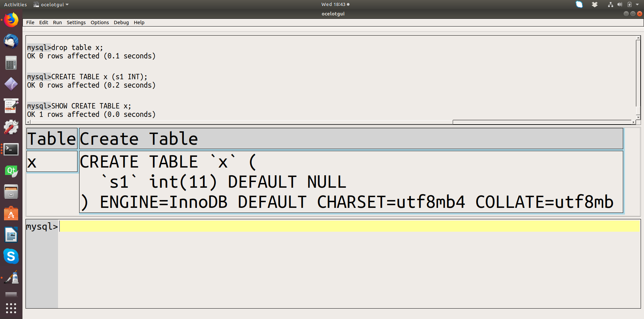Click the grey drive icon in the dock
This screenshot has height=319, width=644.
coord(11,294)
